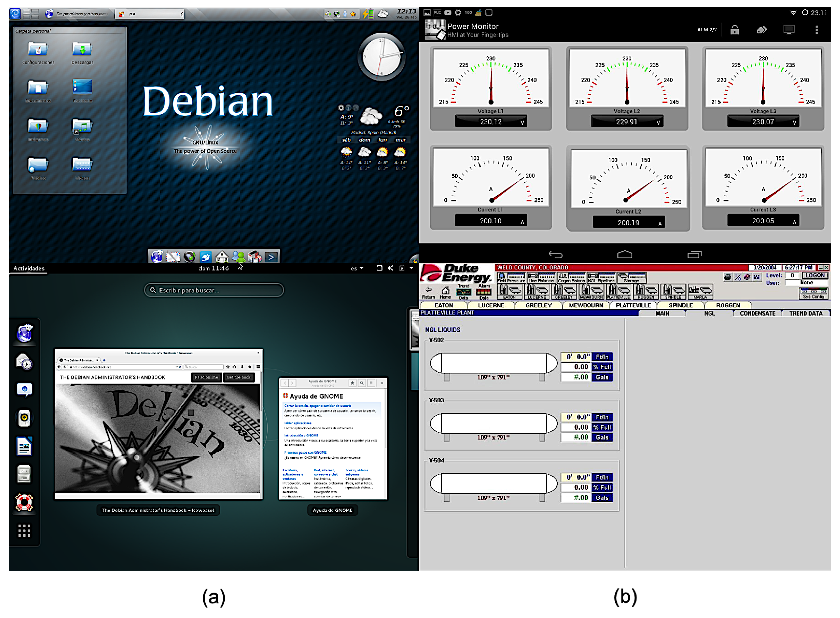Show all applications grid in the GNOME dash
This screenshot has width=840, height=618.
[24, 530]
